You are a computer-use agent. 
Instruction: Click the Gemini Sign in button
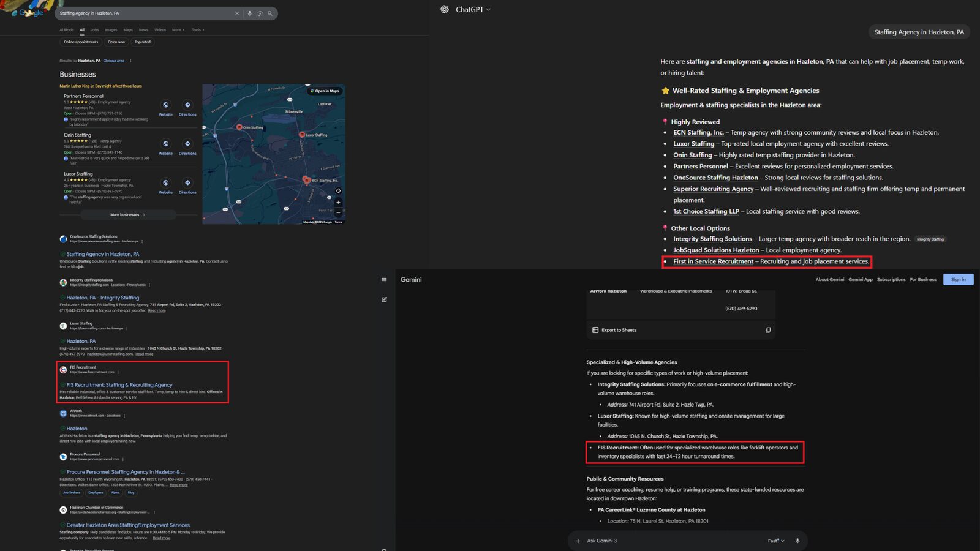[x=959, y=280]
